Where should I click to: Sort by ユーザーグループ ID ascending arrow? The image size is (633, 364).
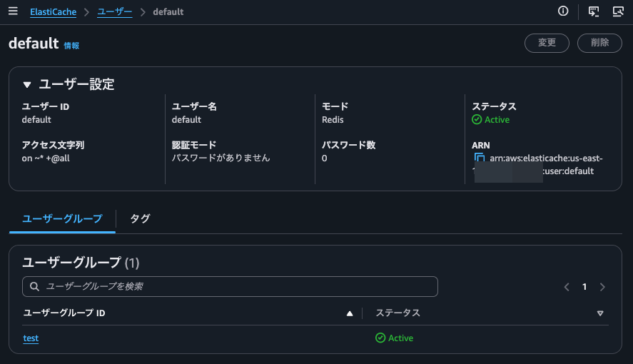point(350,313)
